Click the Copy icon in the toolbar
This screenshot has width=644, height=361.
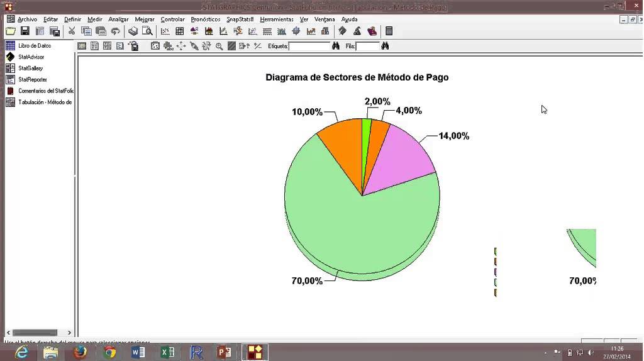(86, 31)
